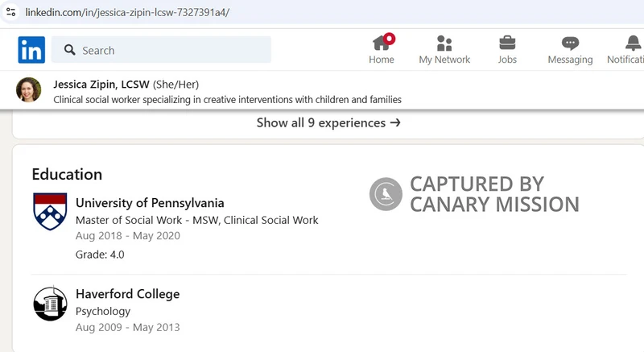Click the headline about clinical social worker
Viewport: 644px width, 352px height.
point(228,100)
